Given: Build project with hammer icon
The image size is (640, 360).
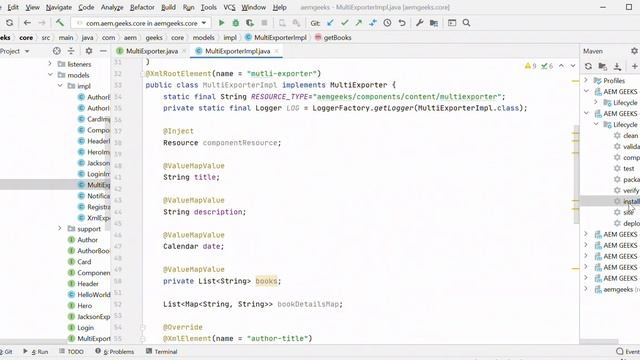Looking at the screenshot, I should pos(60,23).
